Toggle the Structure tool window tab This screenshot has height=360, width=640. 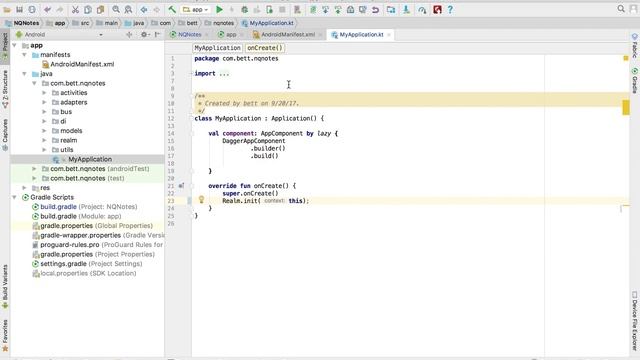coord(5,89)
